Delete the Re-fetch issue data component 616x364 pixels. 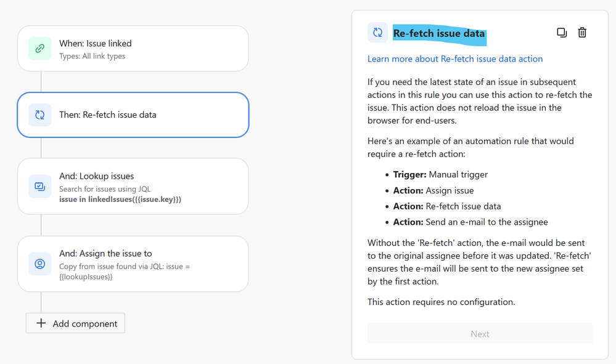pyautogui.click(x=582, y=33)
